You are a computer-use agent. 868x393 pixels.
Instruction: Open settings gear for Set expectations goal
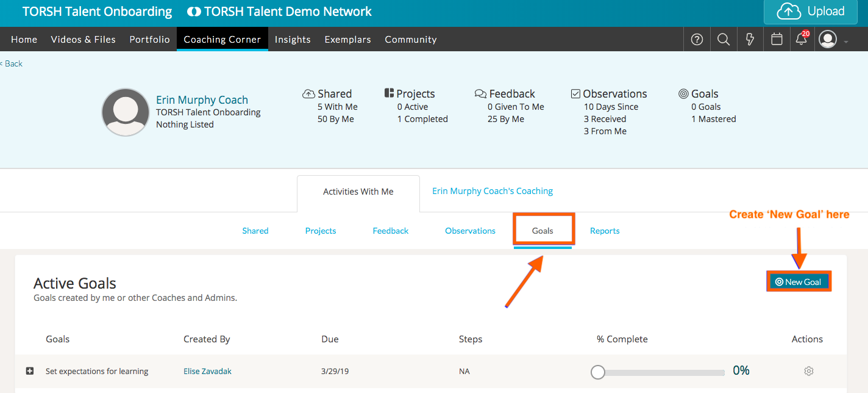pos(809,371)
